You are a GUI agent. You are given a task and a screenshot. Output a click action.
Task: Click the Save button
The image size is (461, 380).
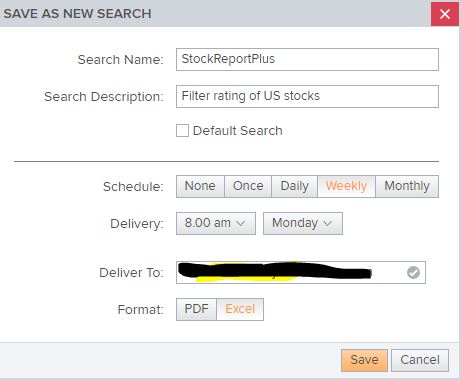(364, 360)
